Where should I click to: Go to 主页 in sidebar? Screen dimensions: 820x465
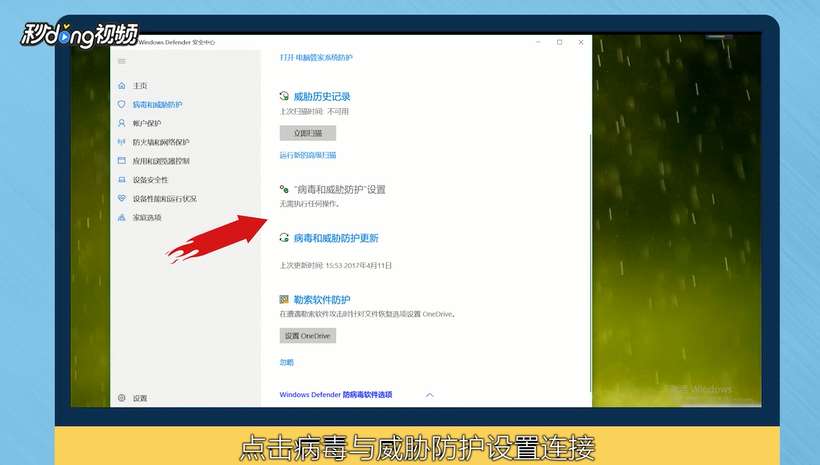[140, 86]
